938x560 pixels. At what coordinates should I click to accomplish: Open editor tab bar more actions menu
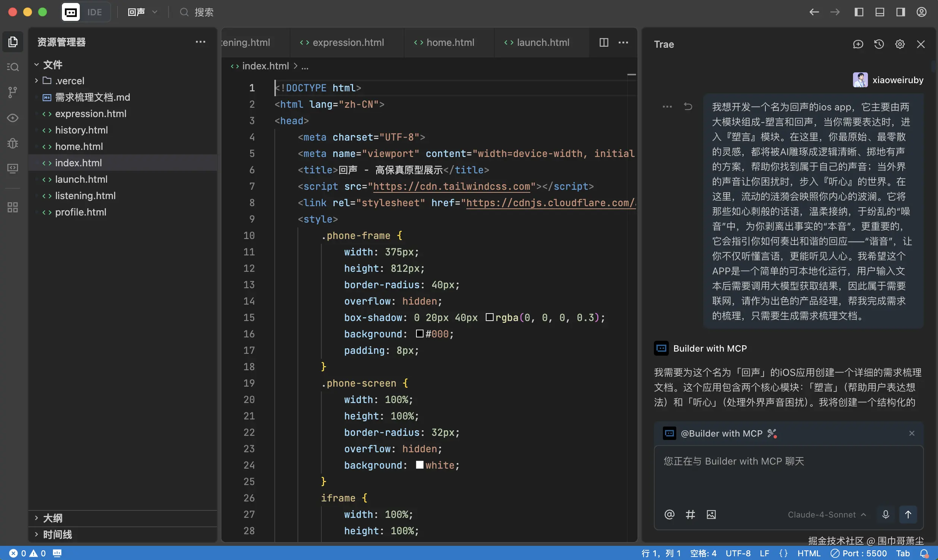point(623,42)
